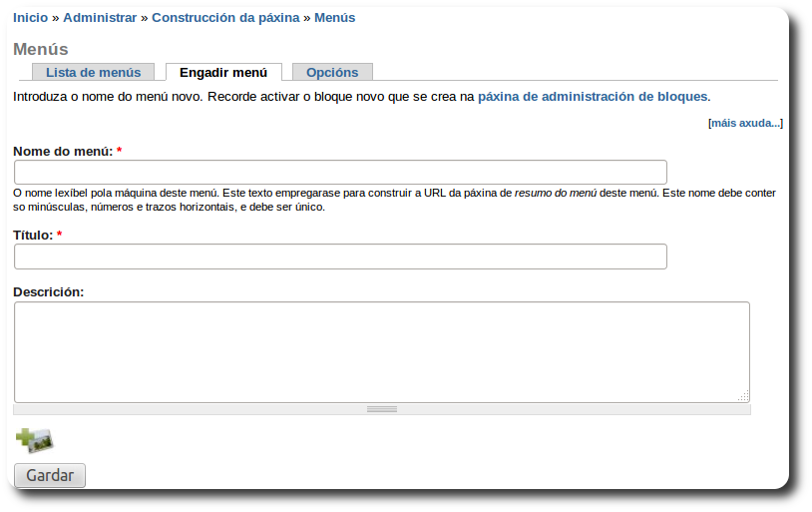
Task: Click the add image icon below the description
Action: click(34, 440)
